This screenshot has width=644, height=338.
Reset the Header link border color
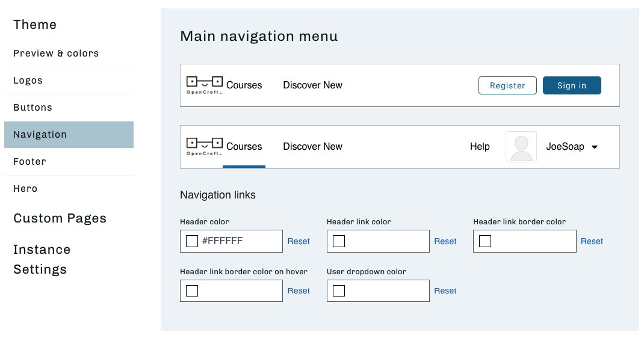pos(592,241)
